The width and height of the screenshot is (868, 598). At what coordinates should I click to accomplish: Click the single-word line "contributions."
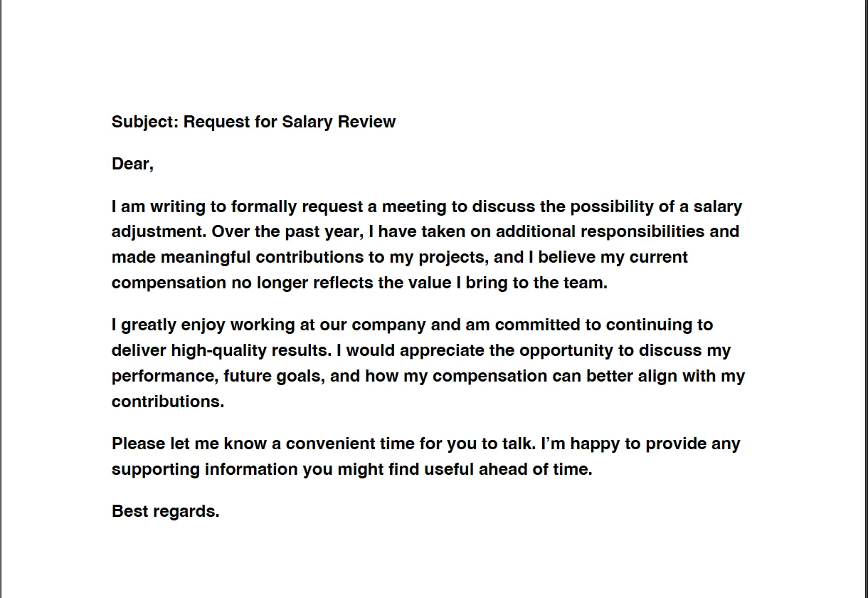168,402
